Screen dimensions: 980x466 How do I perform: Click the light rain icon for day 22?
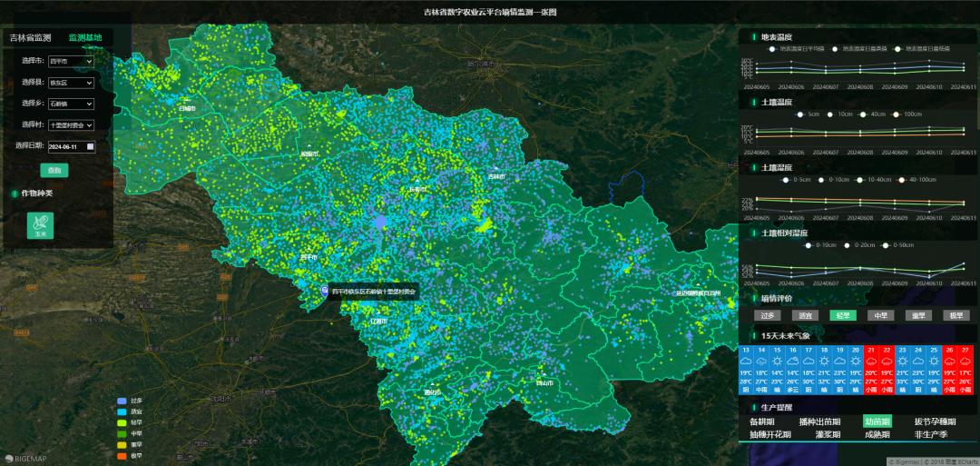[887, 361]
